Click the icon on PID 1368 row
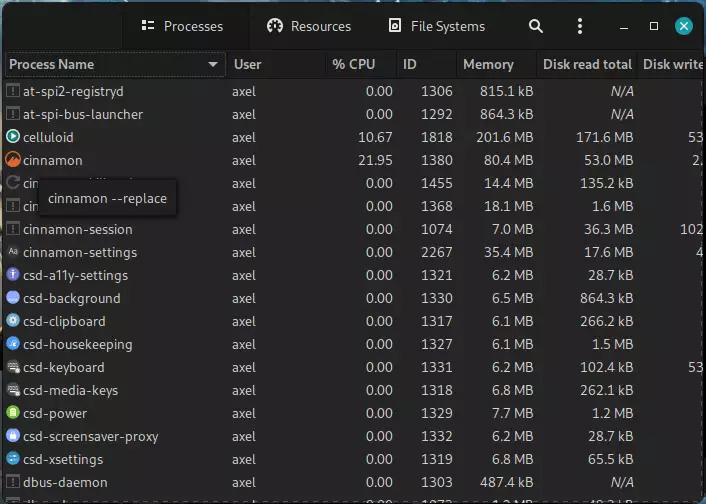Screen dimensions: 706x504 [13, 205]
